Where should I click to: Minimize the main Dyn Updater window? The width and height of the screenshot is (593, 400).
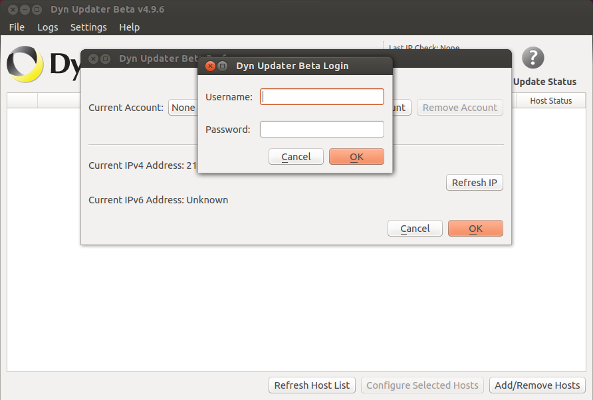25,9
